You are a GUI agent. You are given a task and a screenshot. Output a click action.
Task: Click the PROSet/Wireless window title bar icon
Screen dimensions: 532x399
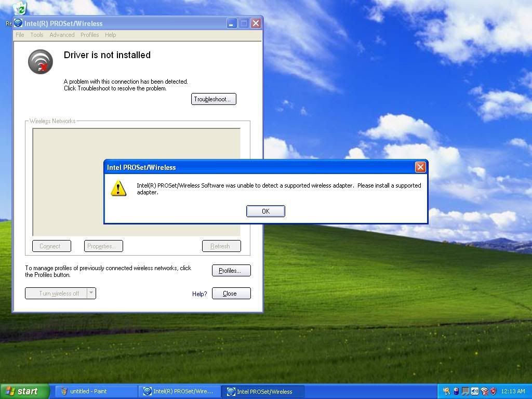point(18,23)
